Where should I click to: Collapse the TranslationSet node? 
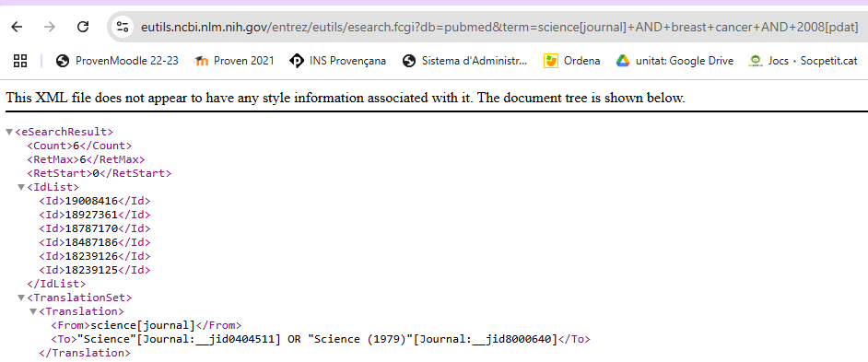pyautogui.click(x=21, y=298)
